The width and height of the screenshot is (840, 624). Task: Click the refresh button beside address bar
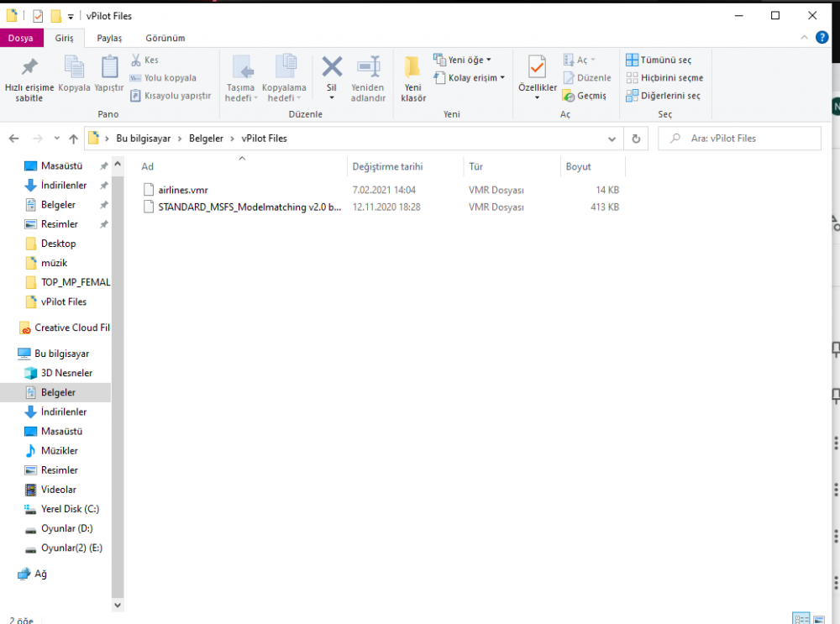pyautogui.click(x=636, y=139)
